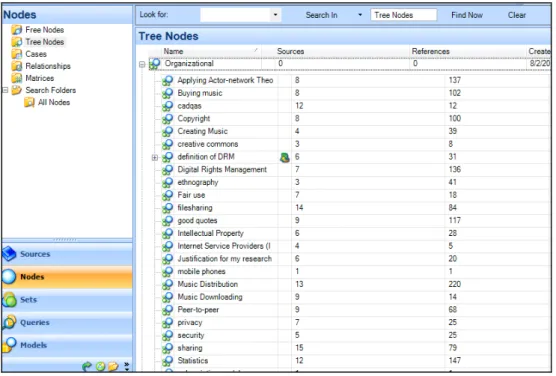Click the node icon beside Buying music
This screenshot has height=376, width=556.
[x=167, y=93]
